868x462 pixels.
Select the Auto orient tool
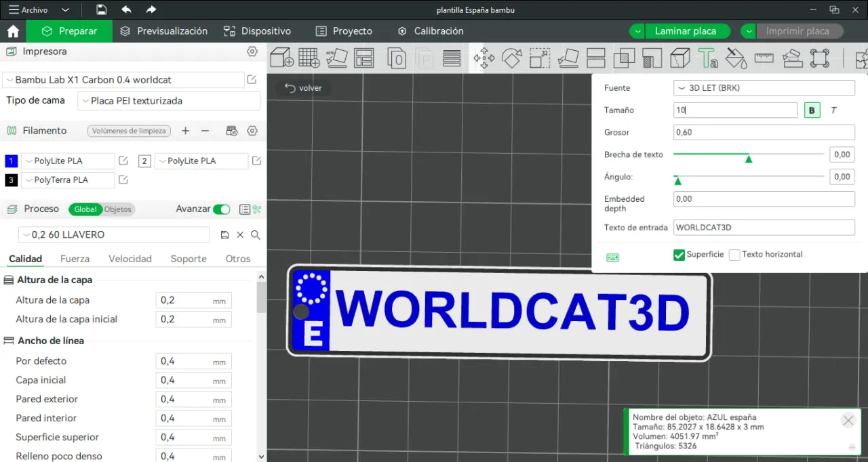[337, 58]
